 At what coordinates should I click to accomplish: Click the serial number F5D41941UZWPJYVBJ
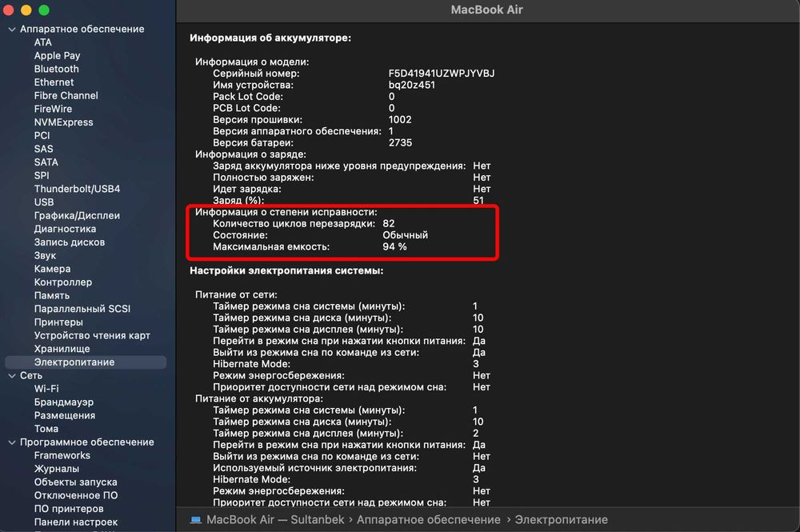click(442, 74)
